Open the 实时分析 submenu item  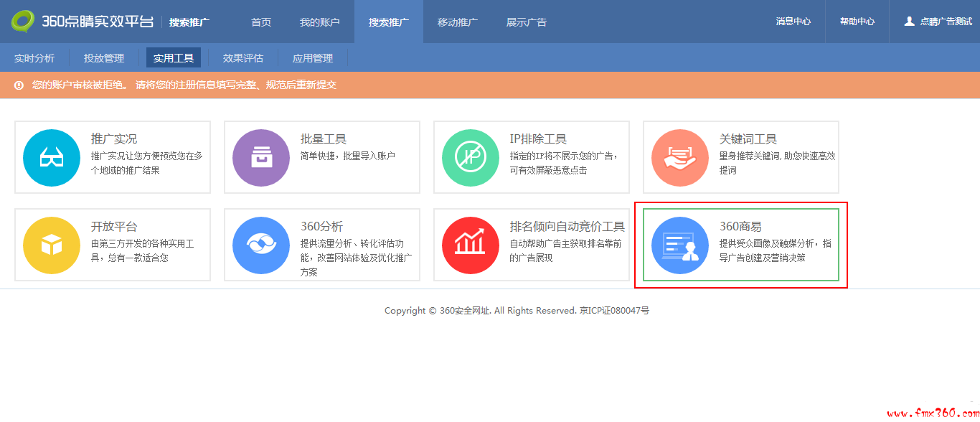[x=34, y=58]
